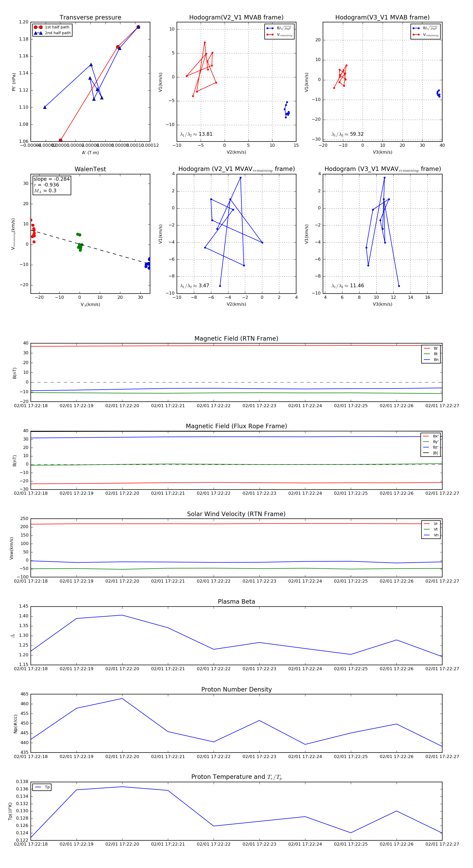473x868 pixels.
Task: Select the "Bx'" legend entry
Action: 431,436
